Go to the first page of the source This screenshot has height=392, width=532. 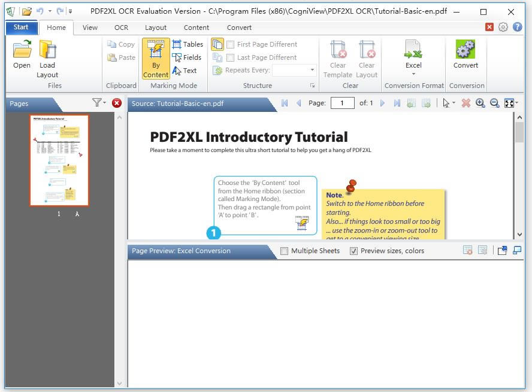[285, 103]
